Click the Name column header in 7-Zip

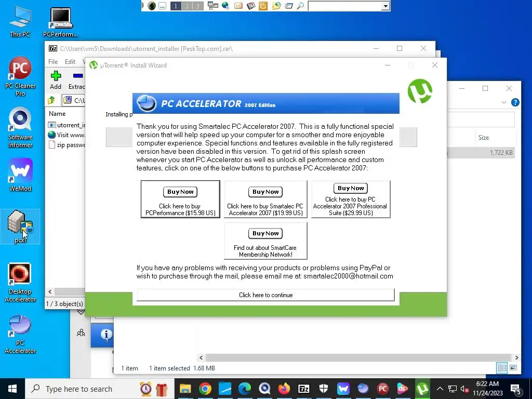coord(57,114)
